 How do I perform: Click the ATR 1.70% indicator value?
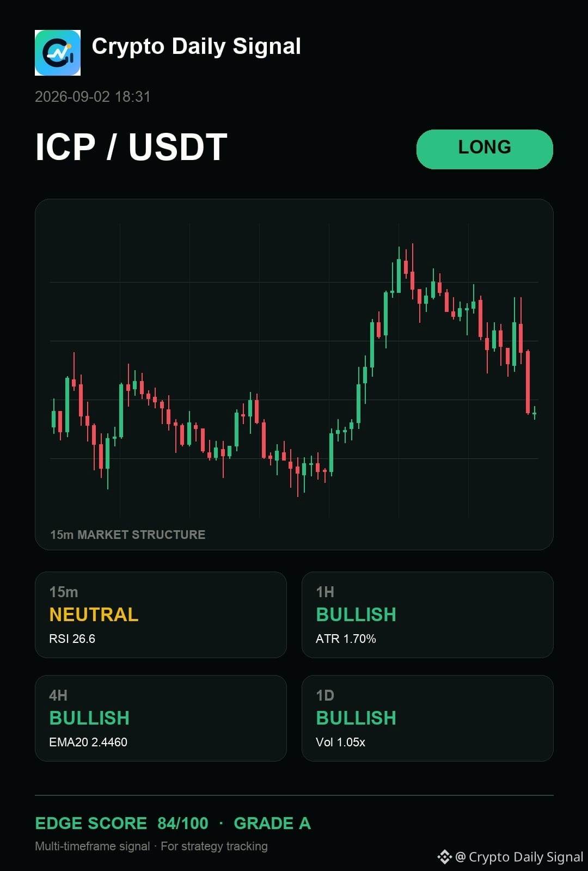point(346,639)
